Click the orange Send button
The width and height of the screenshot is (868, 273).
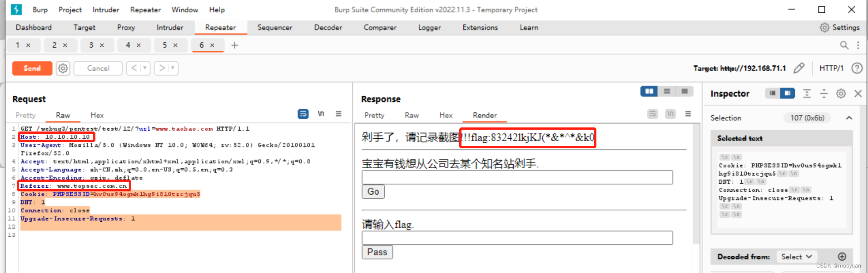point(32,68)
